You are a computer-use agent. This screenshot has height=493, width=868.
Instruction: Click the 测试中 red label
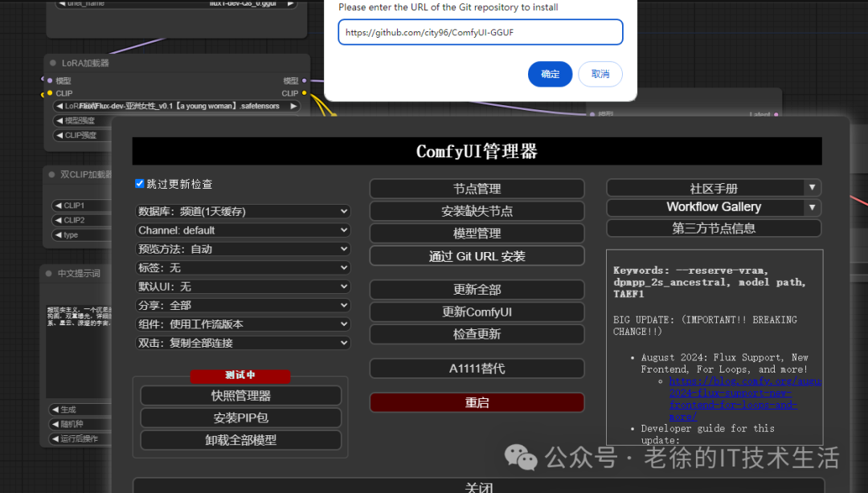240,375
